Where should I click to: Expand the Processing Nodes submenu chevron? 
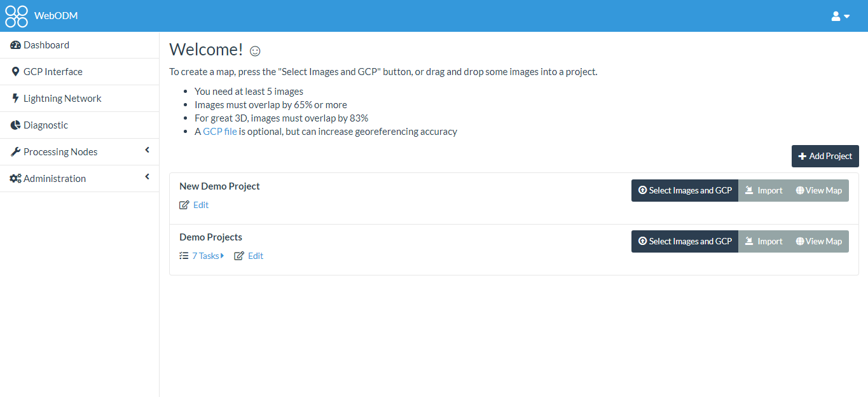point(147,151)
